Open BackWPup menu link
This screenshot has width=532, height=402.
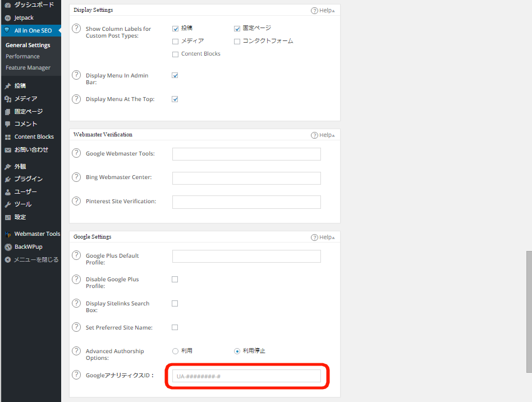tap(29, 247)
